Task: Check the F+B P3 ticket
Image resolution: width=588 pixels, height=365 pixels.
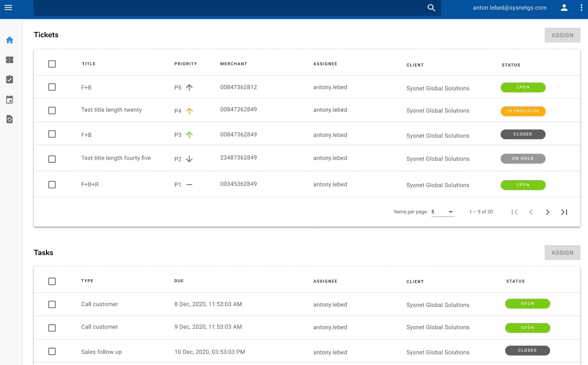Action: (52, 134)
